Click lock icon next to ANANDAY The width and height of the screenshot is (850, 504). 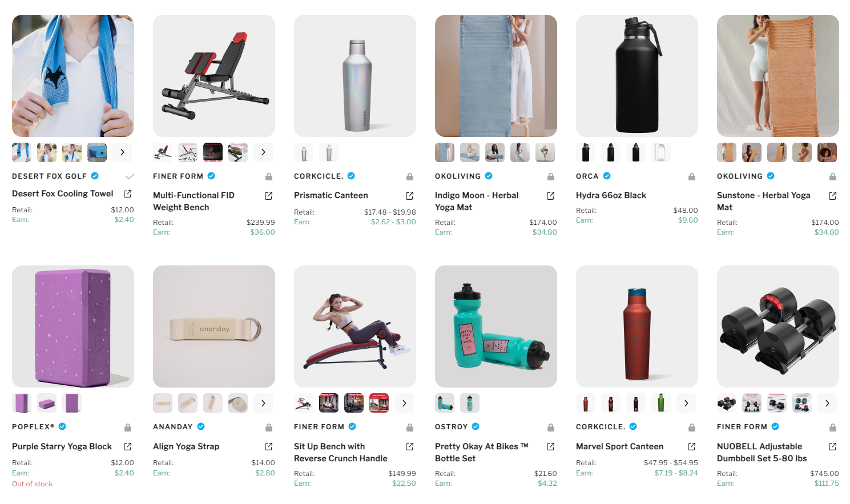pyautogui.click(x=269, y=428)
